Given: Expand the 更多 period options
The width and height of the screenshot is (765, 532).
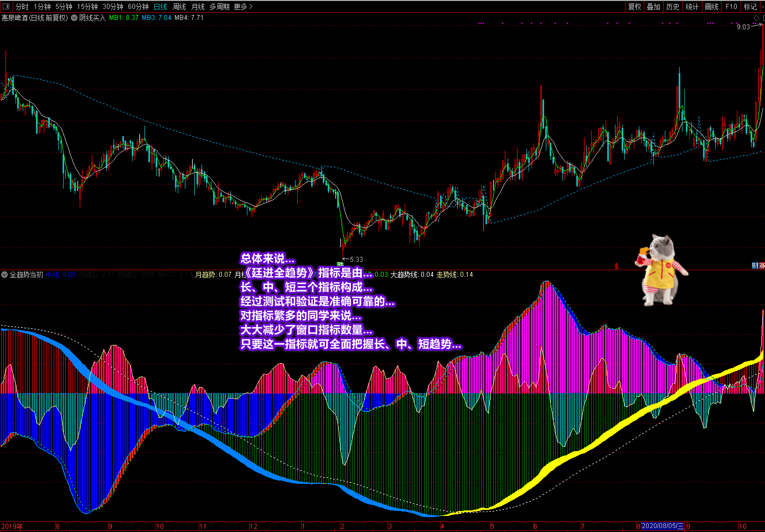Looking at the screenshot, I should click(x=243, y=7).
